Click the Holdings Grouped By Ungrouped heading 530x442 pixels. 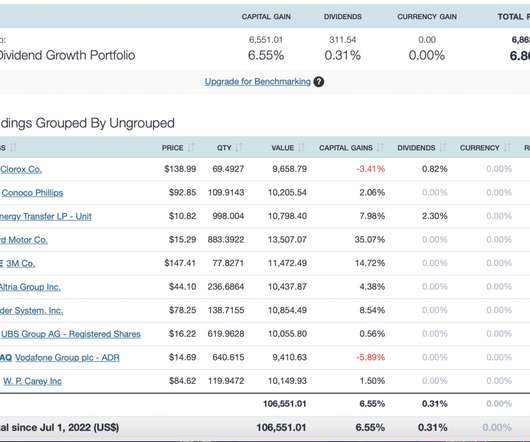[x=87, y=123]
